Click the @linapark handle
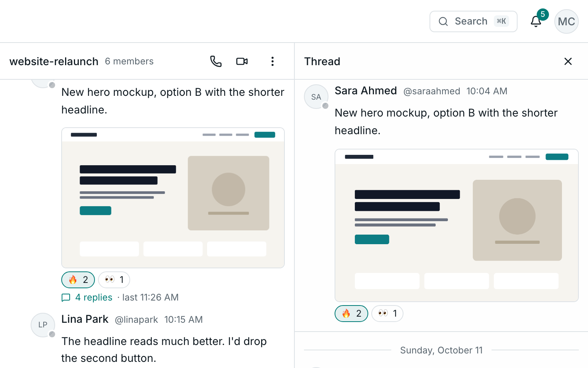Image resolution: width=588 pixels, height=368 pixels. coord(137,320)
